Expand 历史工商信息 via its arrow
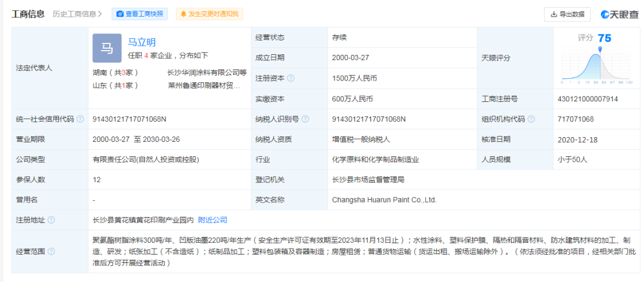 coord(100,14)
